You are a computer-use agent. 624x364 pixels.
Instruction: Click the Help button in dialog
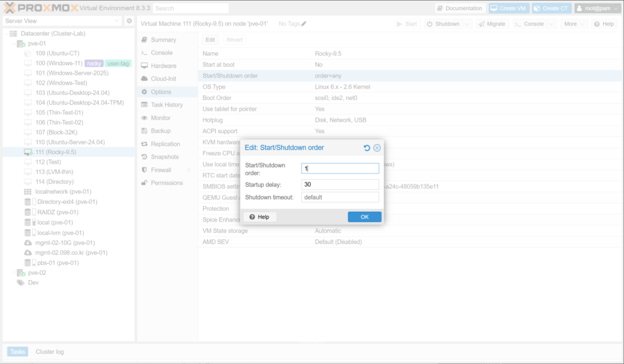(x=259, y=217)
